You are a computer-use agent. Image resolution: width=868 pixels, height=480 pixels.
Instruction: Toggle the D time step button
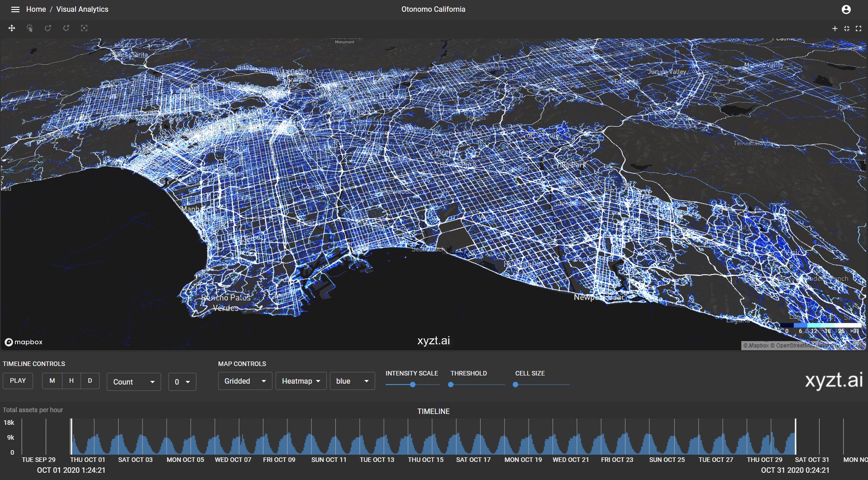(90, 380)
